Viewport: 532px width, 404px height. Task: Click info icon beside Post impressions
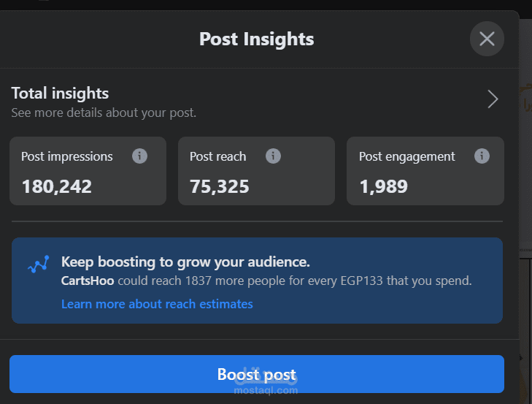pyautogui.click(x=139, y=156)
